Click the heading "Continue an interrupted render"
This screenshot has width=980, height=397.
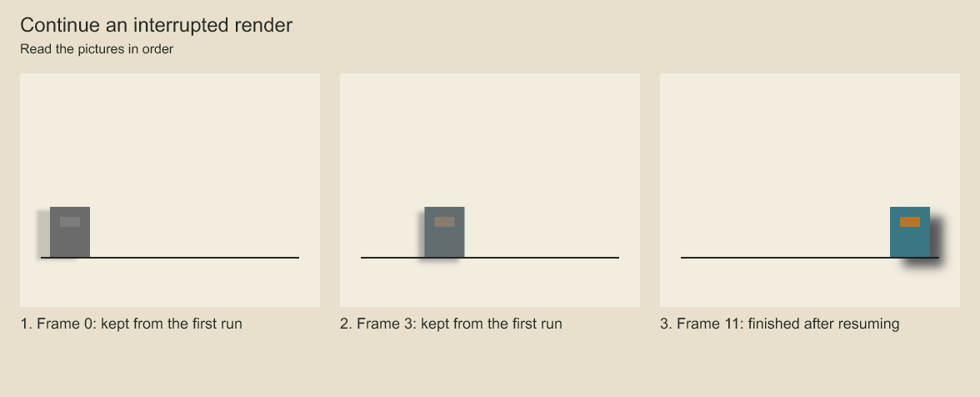[157, 25]
